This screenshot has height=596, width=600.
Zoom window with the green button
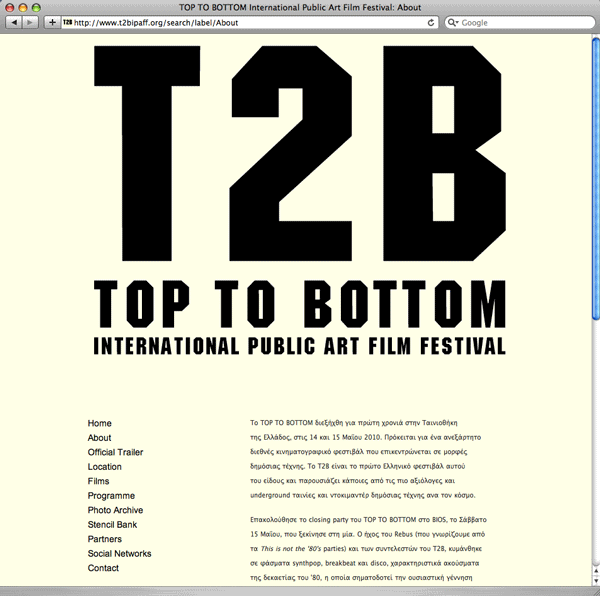(36, 7)
